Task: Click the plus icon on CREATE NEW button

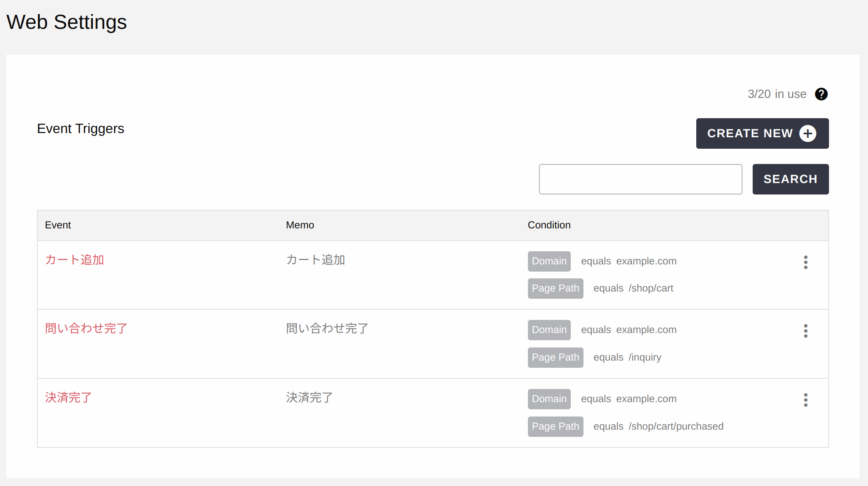Action: (x=807, y=133)
